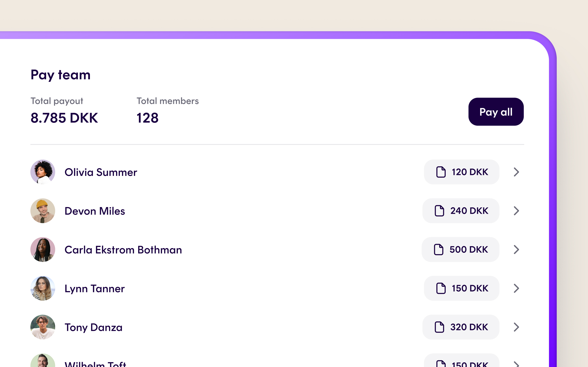The image size is (588, 367).
Task: Open Carla Ekstrom Bothman's avatar
Action: tap(43, 249)
